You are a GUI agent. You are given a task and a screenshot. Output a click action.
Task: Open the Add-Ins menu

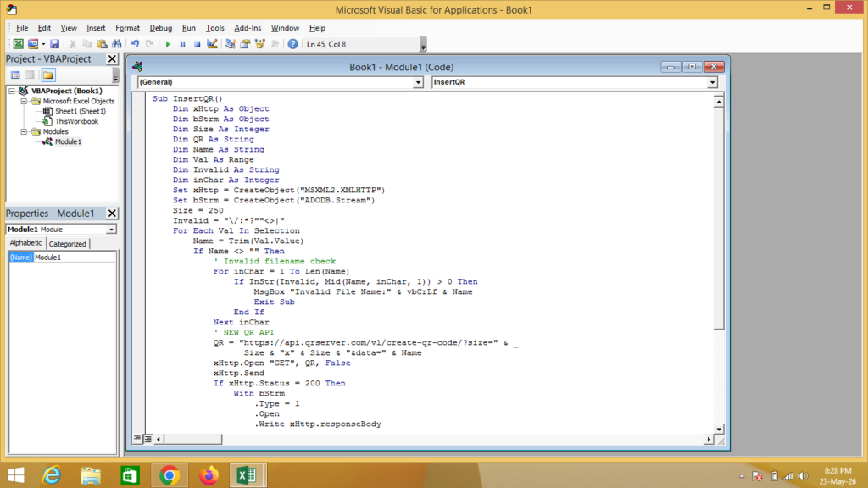pos(248,28)
